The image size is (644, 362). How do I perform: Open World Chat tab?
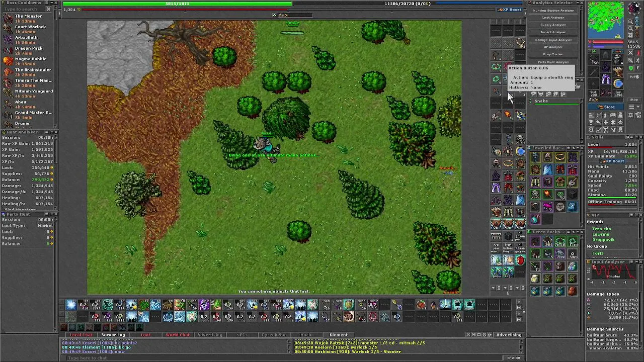178,335
